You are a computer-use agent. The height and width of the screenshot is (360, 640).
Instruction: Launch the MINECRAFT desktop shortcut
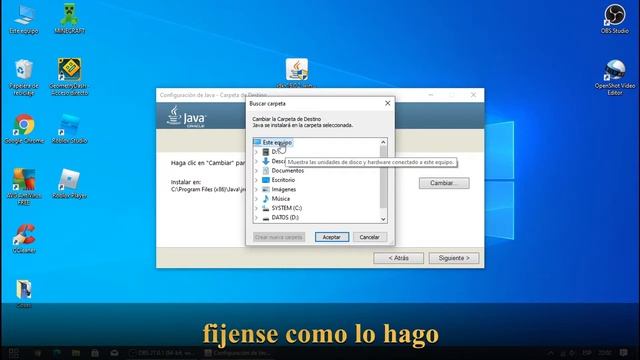click(x=69, y=19)
